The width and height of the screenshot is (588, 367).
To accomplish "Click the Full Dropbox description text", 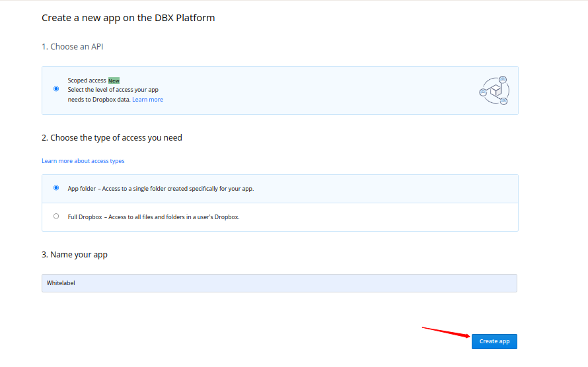I will 153,217.
